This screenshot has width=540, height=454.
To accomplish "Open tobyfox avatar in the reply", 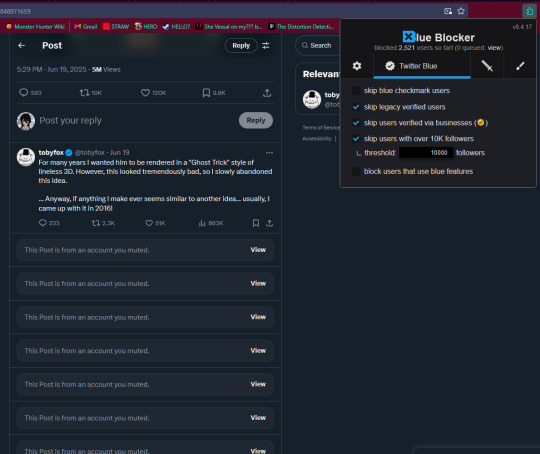I will pos(26,157).
